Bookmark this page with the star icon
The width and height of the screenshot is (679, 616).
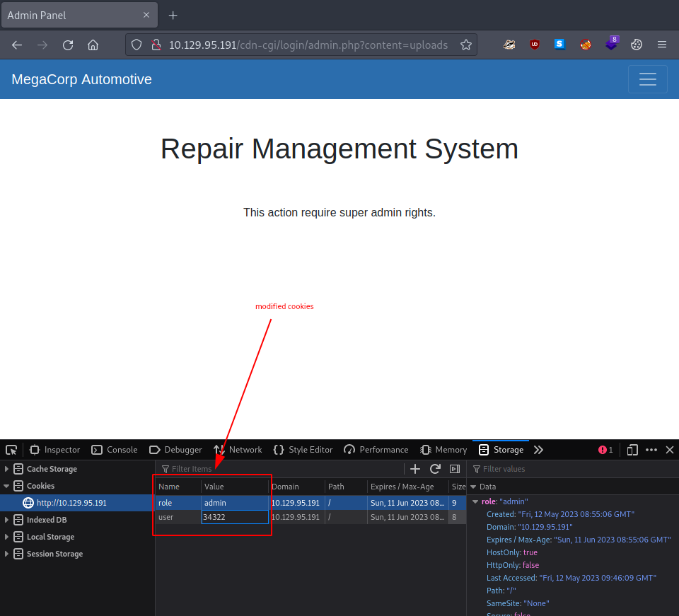465,45
